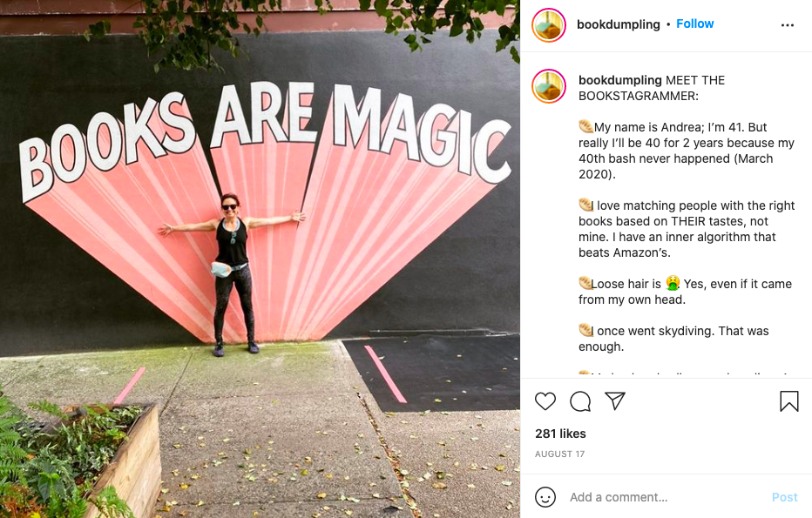Open emoji picker smiley icon
This screenshot has height=518, width=812.
tap(545, 497)
